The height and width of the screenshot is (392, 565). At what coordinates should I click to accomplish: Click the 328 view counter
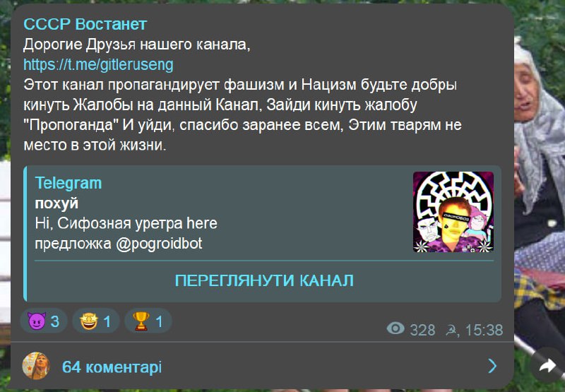(422, 330)
